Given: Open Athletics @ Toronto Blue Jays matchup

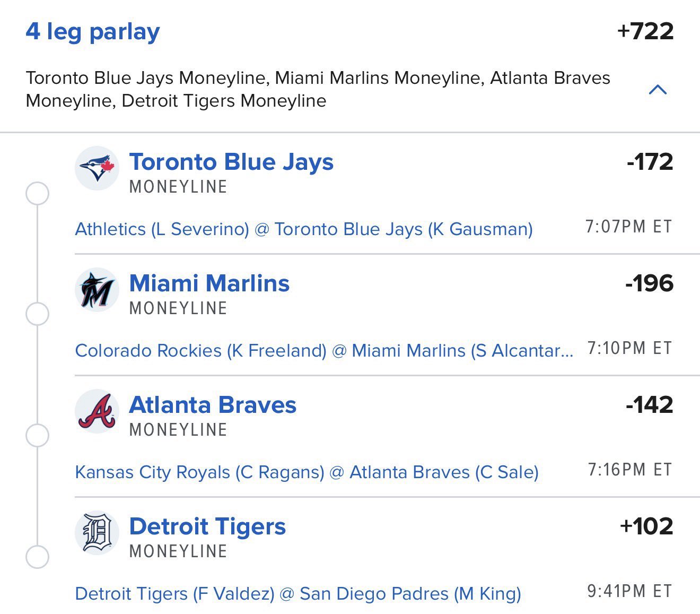Looking at the screenshot, I should [304, 229].
